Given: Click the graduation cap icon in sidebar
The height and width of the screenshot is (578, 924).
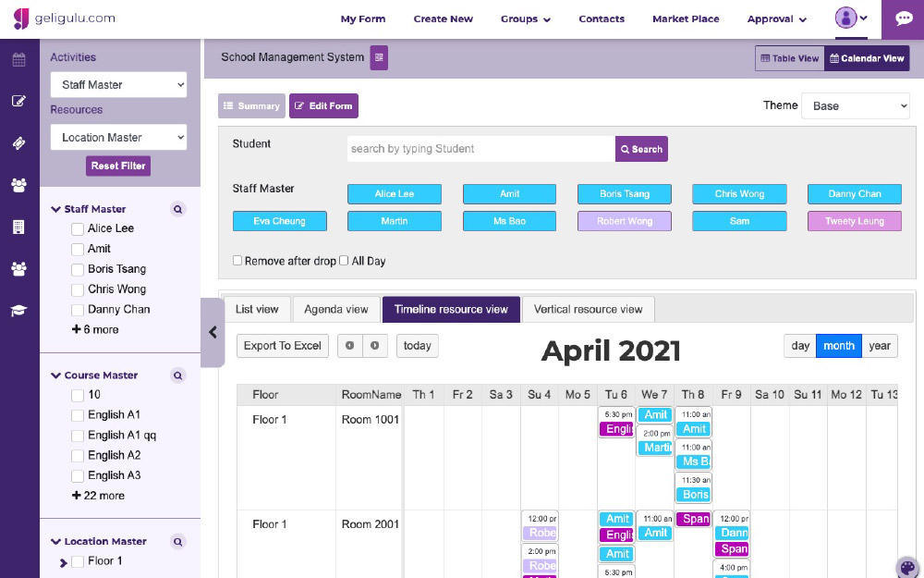Looking at the screenshot, I should pyautogui.click(x=18, y=311).
